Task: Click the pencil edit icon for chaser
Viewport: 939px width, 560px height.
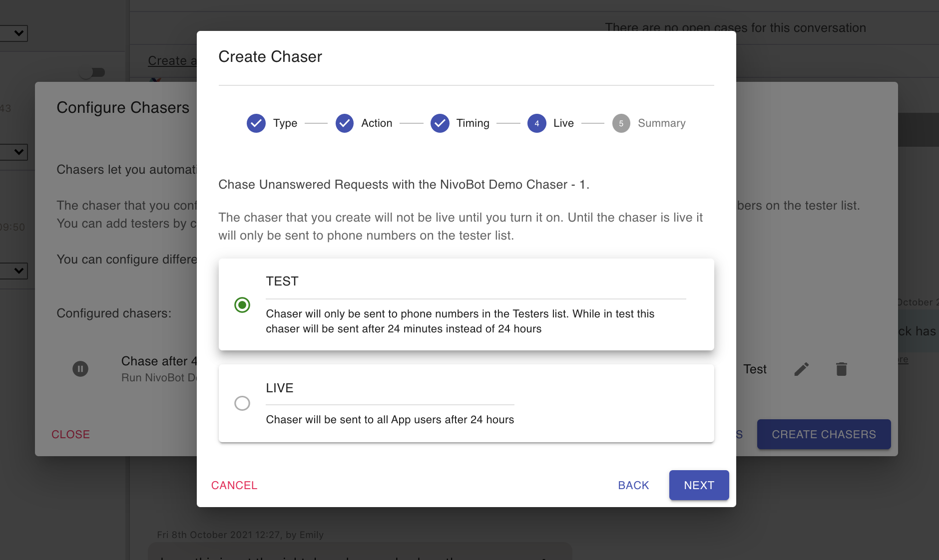Action: 802,369
